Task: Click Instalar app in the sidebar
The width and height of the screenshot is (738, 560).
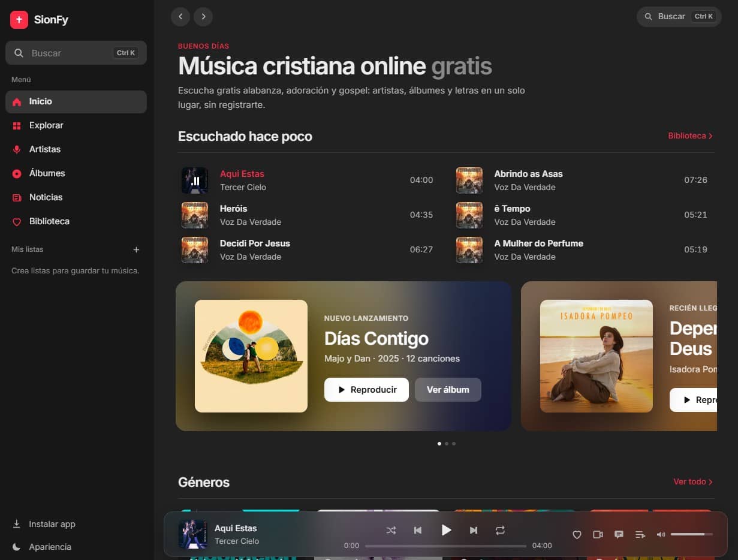Action: point(44,525)
